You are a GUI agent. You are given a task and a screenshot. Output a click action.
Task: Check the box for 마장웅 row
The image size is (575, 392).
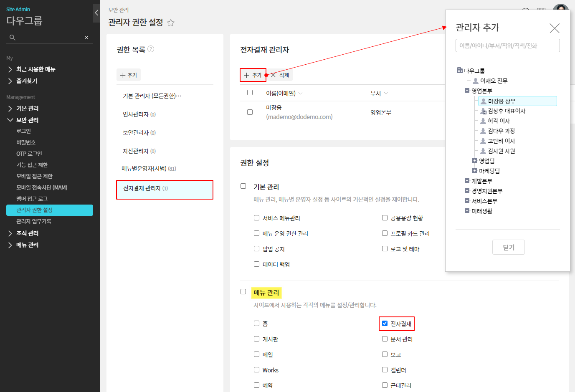[250, 112]
